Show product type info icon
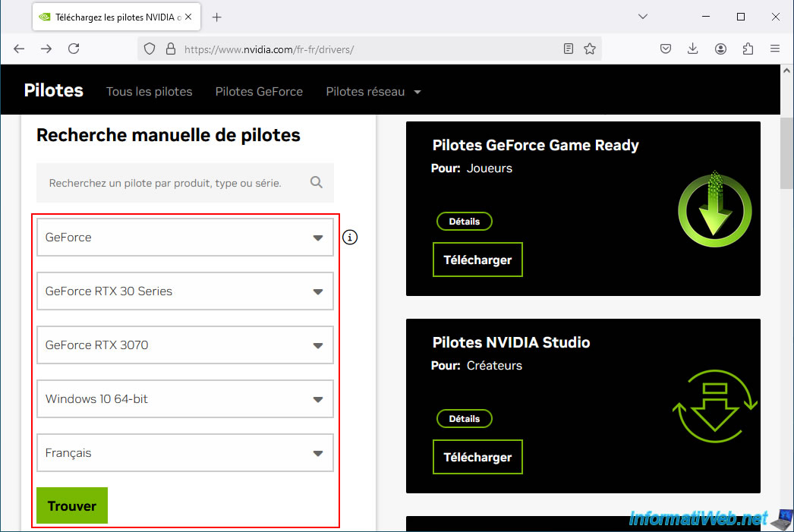Viewport: 794px width, 532px height. [350, 238]
